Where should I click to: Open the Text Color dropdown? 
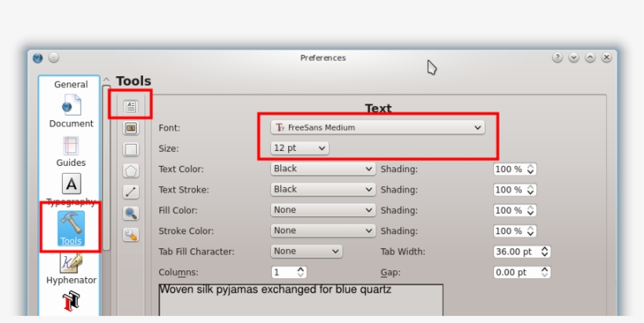(x=323, y=169)
